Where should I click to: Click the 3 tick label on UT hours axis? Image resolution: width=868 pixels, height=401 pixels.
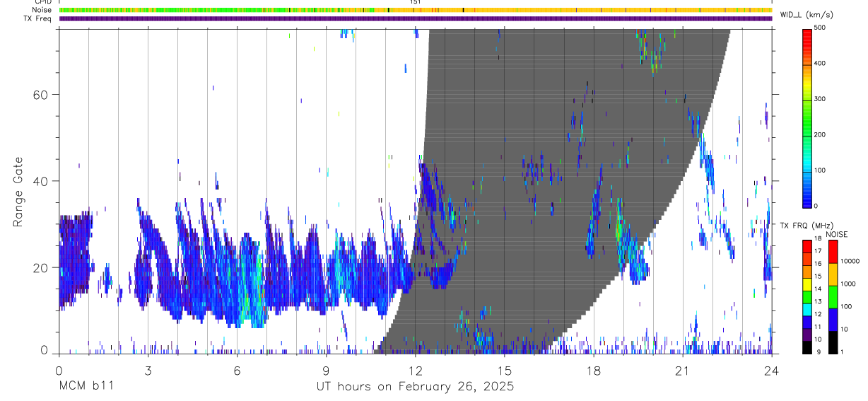click(148, 371)
